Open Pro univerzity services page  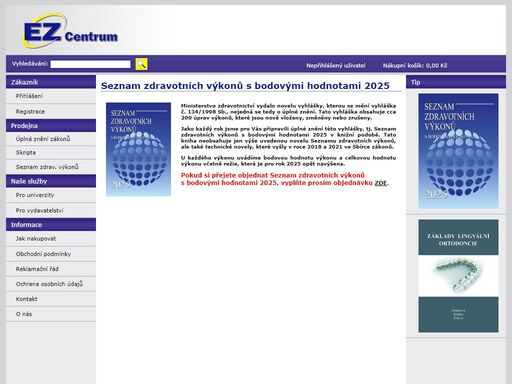[x=35, y=195]
